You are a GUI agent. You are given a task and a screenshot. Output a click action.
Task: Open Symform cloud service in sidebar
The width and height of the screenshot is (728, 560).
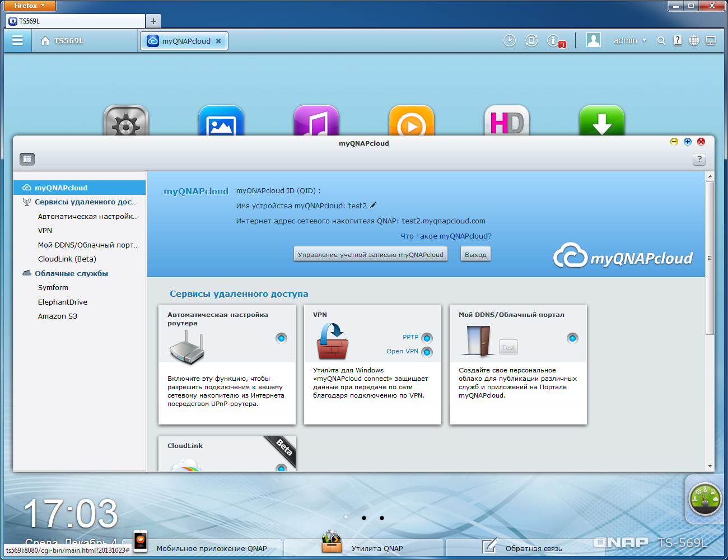point(53,287)
